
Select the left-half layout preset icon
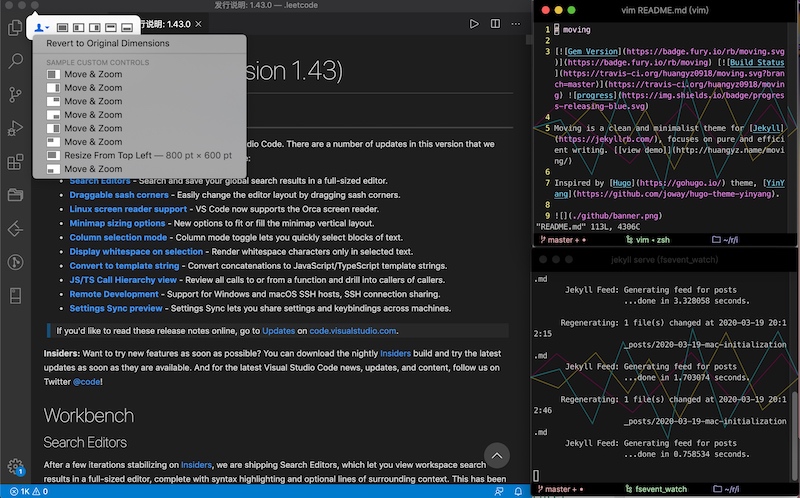[79, 27]
